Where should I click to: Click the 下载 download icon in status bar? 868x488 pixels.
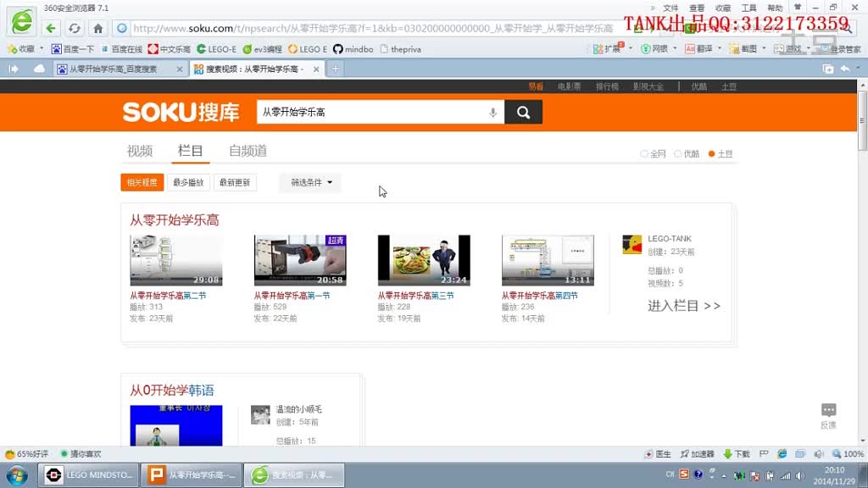737,454
